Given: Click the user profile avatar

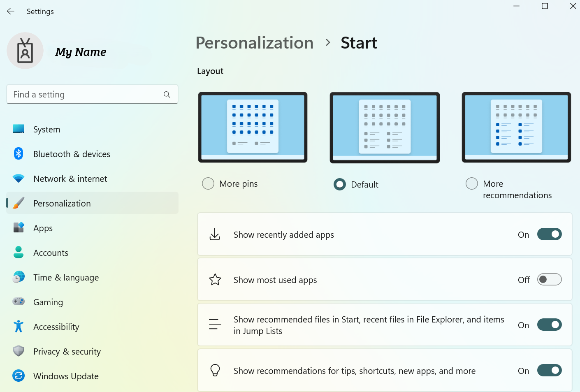Looking at the screenshot, I should pyautogui.click(x=25, y=51).
